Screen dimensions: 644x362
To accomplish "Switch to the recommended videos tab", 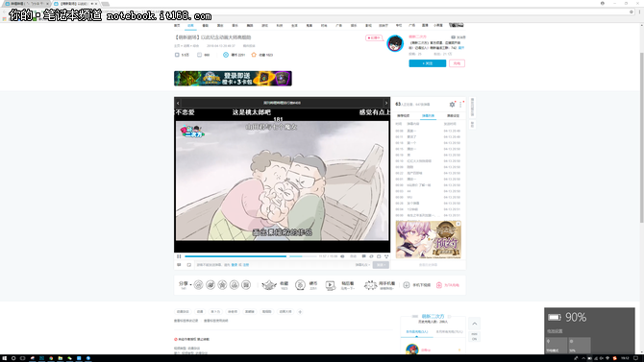I will click(x=404, y=116).
